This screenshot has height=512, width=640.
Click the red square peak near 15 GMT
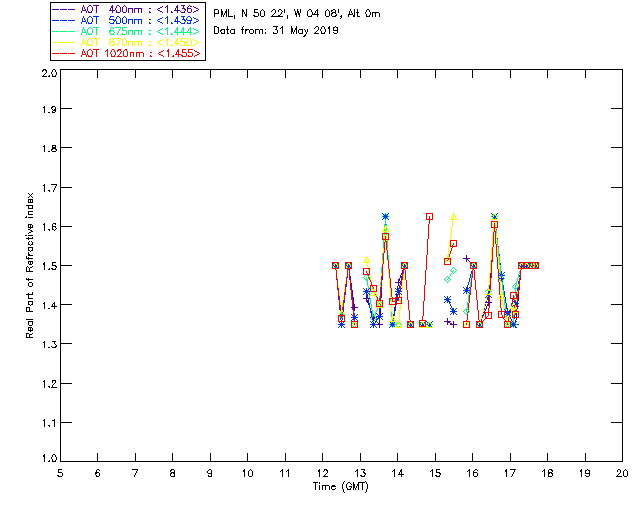click(429, 216)
